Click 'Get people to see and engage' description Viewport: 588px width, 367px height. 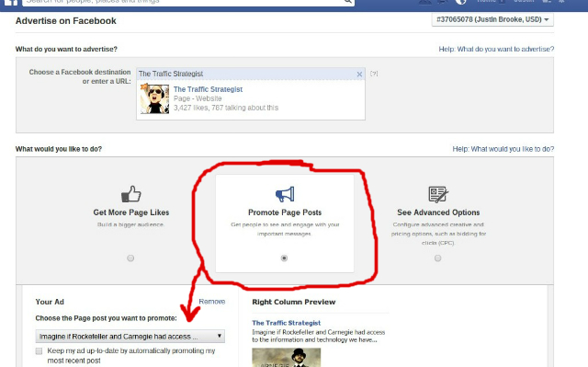[x=285, y=229]
